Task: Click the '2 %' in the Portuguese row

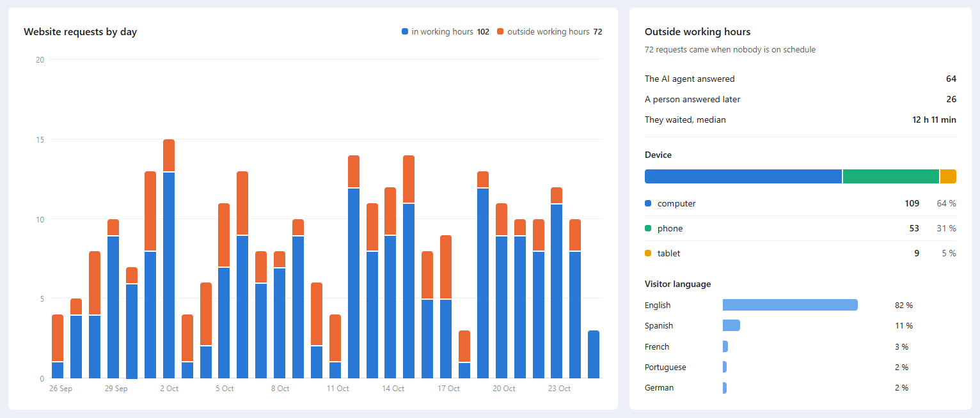Action: click(x=901, y=367)
